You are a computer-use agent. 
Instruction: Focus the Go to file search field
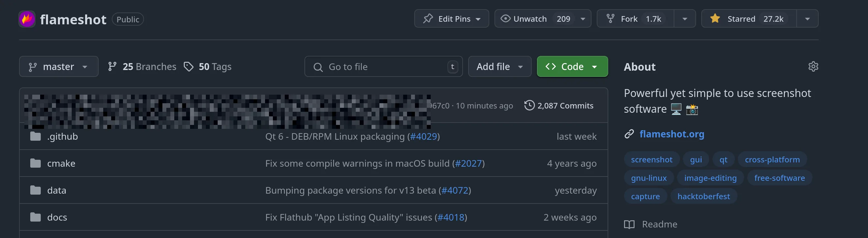383,66
